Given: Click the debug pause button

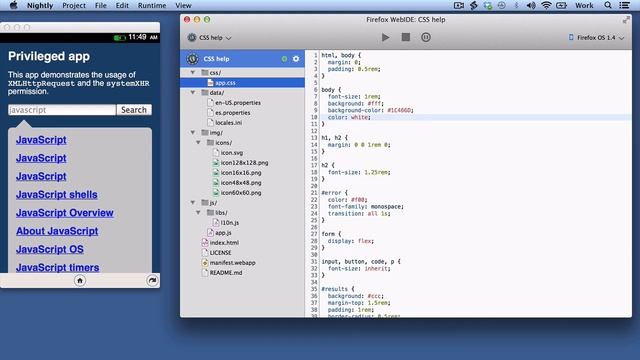Looking at the screenshot, I should [425, 37].
